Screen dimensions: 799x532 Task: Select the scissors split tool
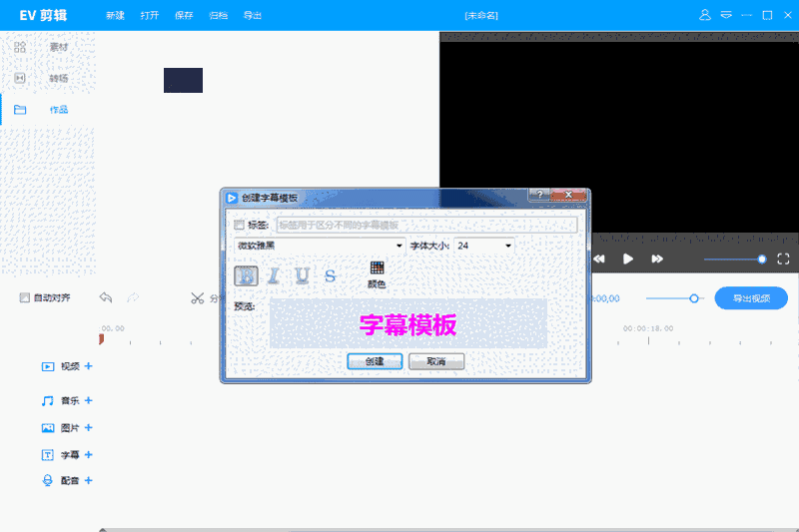197,297
